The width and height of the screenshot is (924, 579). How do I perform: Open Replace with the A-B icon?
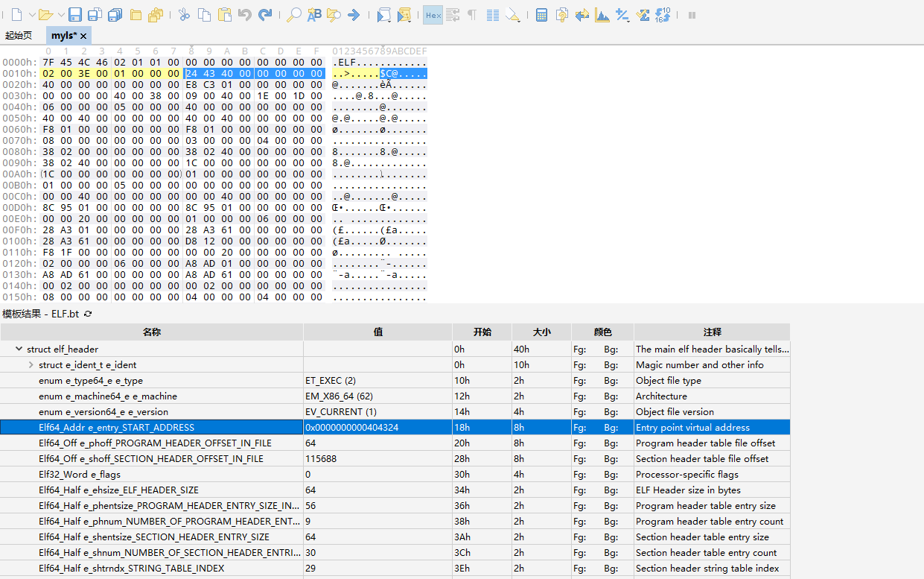point(314,15)
